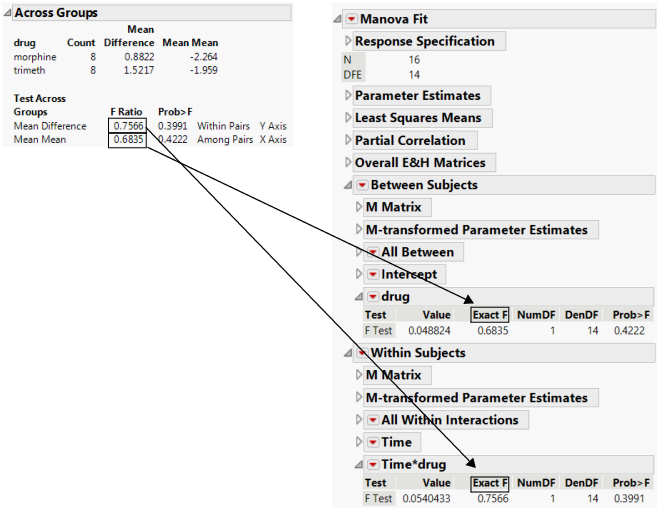The width and height of the screenshot is (659, 510).
Task: Click the Response Specification heading
Action: tap(425, 41)
